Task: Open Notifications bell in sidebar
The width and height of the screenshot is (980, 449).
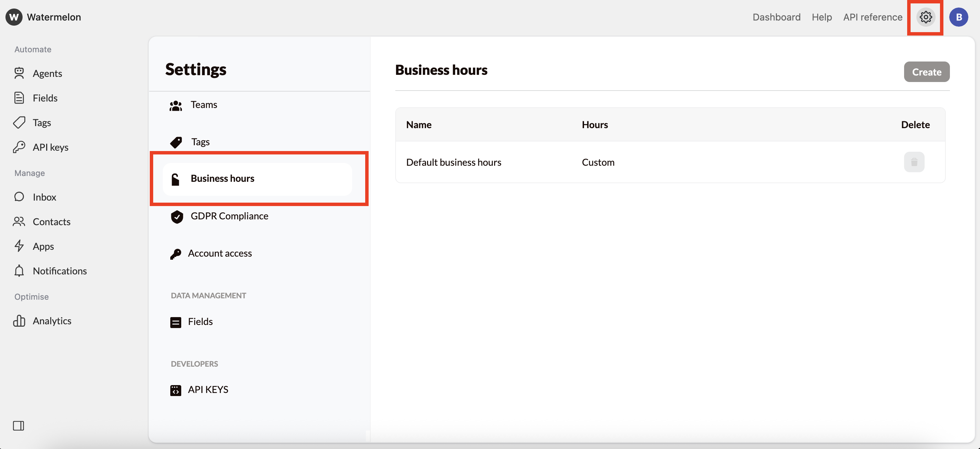Action: tap(59, 271)
